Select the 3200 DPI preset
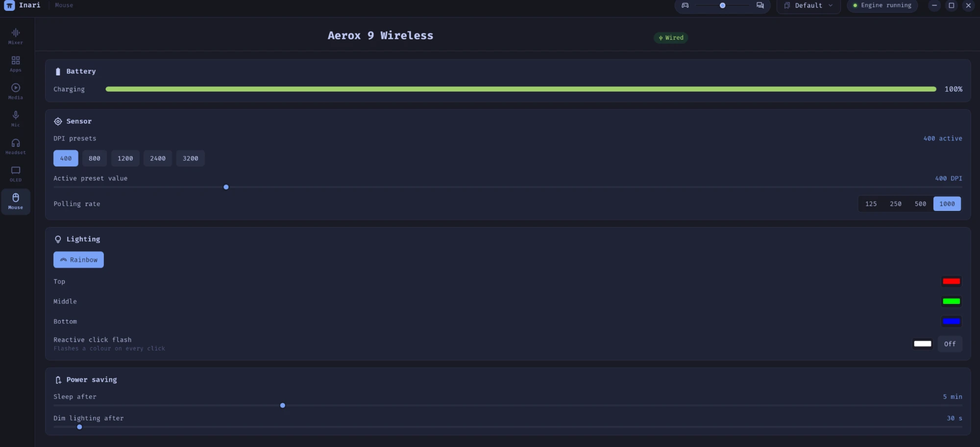Viewport: 980px width, 447px height. point(191,158)
